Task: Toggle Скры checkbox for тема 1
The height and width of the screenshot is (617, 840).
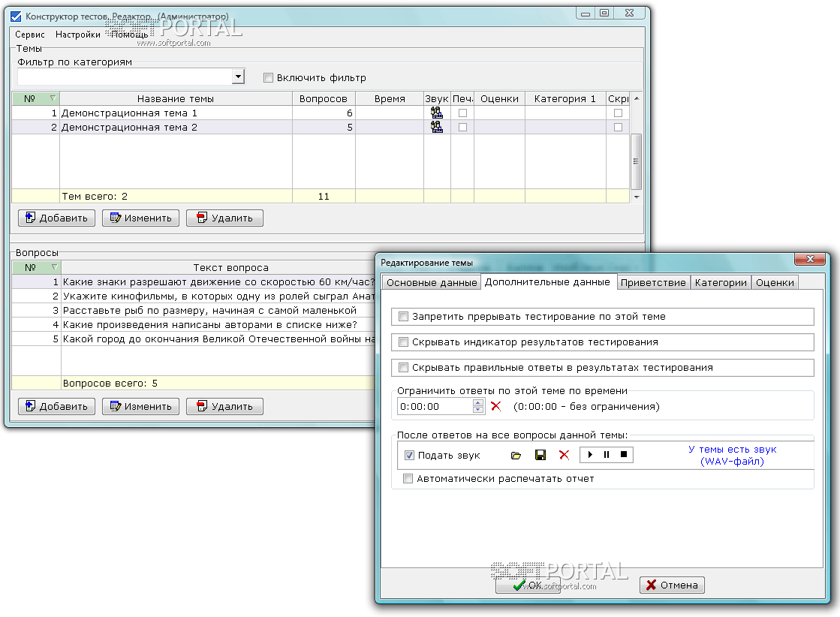Action: tap(619, 113)
